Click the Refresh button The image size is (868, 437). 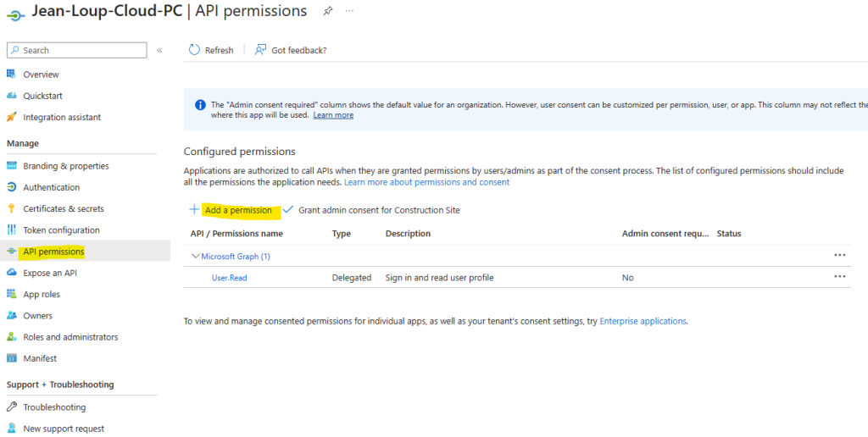(x=211, y=50)
